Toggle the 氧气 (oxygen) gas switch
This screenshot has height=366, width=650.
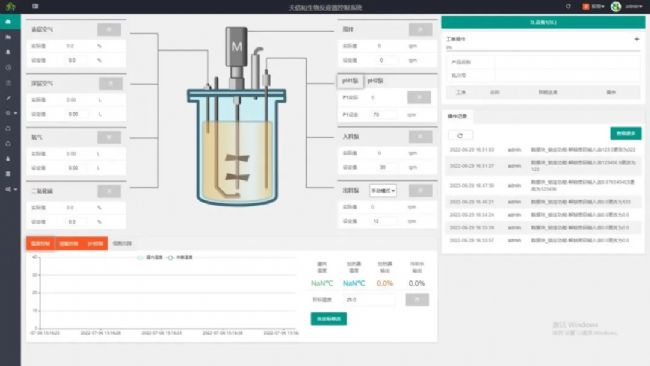pyautogui.click(x=109, y=137)
